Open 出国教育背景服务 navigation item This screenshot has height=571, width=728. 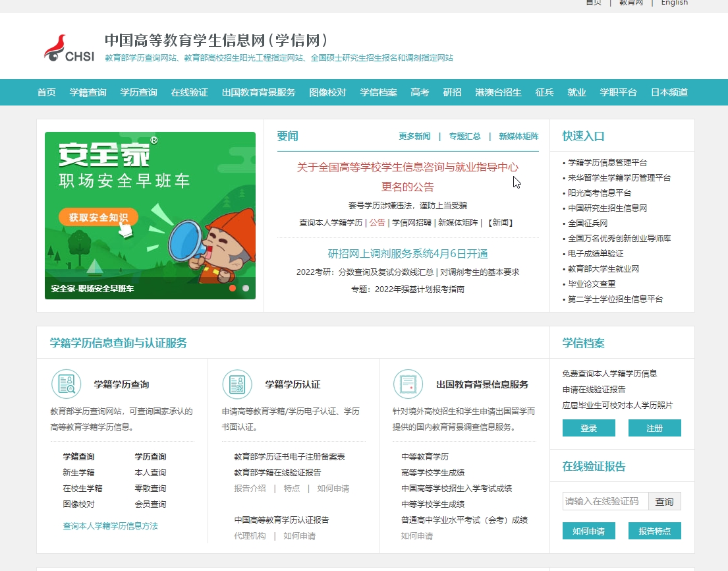pyautogui.click(x=259, y=92)
